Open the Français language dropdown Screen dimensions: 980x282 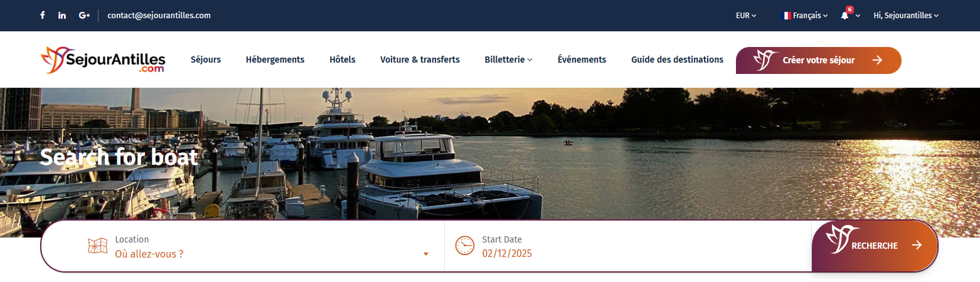click(x=806, y=15)
